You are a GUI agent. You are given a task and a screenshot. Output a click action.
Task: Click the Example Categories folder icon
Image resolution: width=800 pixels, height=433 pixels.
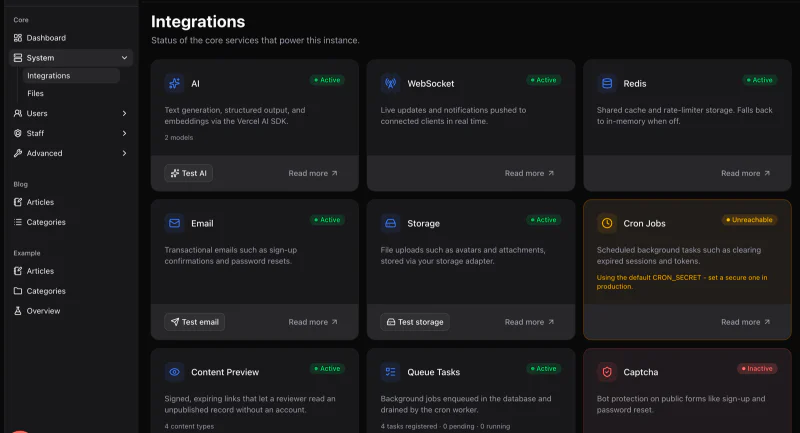click(x=18, y=291)
